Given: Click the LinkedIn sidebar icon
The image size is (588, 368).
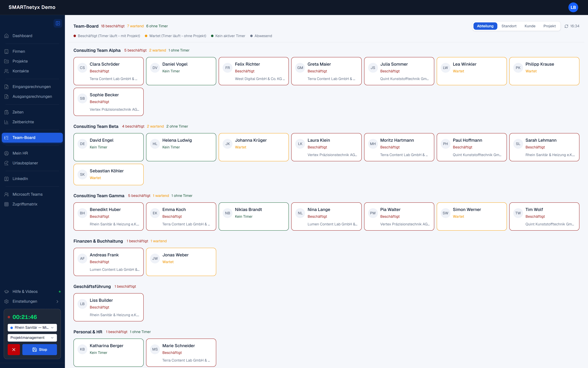Looking at the screenshot, I should [7, 179].
